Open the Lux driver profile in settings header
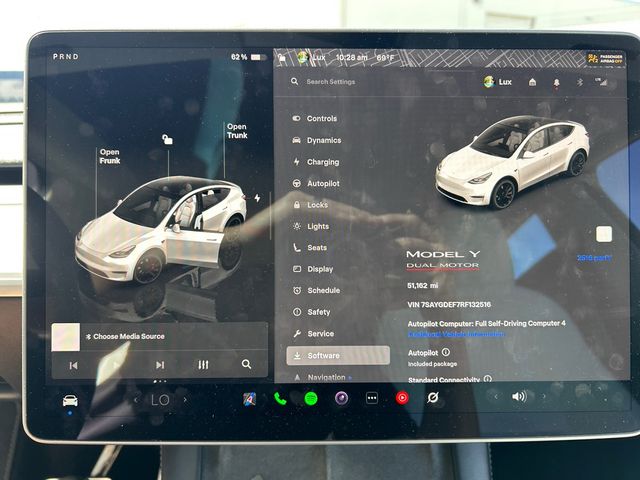640x480 pixels. click(498, 82)
